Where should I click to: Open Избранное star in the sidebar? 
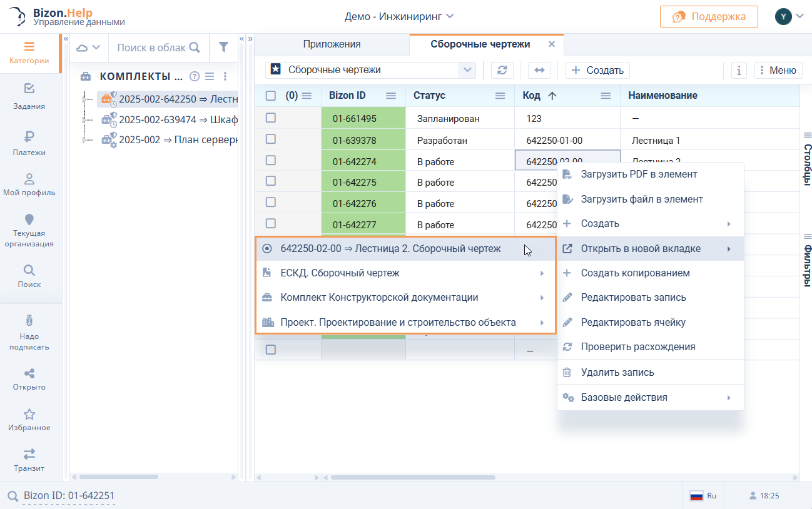click(29, 420)
